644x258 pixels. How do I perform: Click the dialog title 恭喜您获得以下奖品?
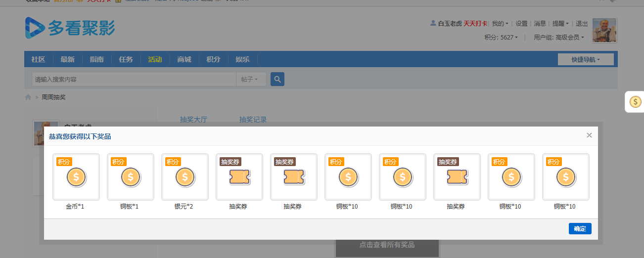(80, 136)
